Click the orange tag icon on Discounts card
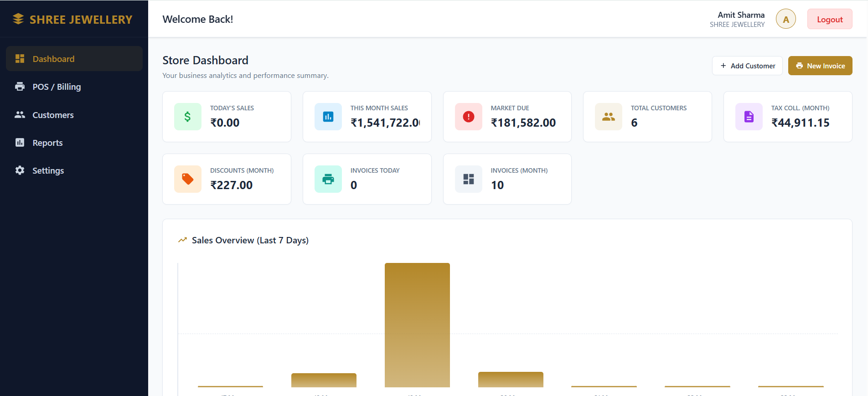Screen dimensions: 868x396 [188, 179]
